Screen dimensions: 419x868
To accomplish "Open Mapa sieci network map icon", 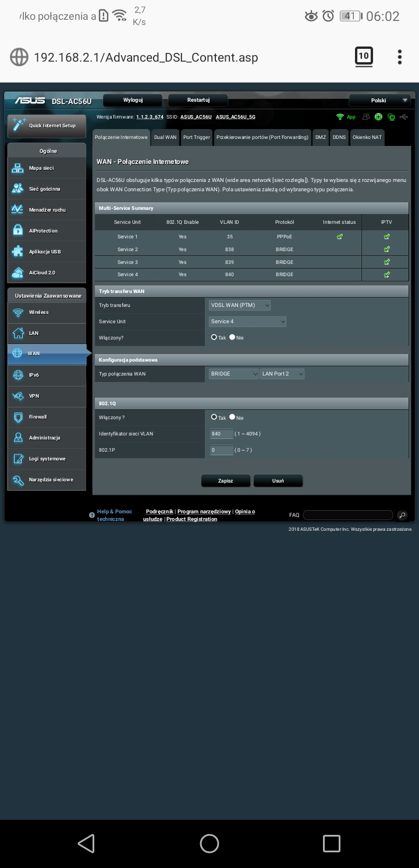I will [17, 168].
